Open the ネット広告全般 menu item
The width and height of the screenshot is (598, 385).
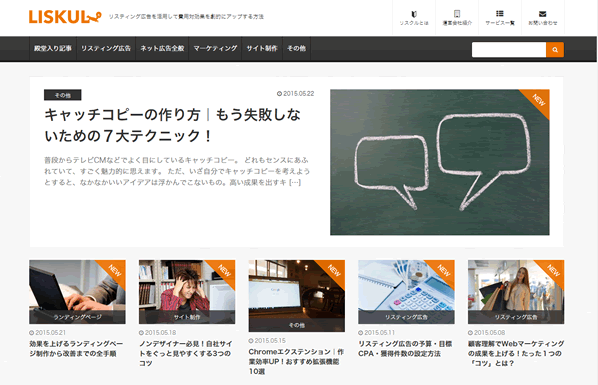click(x=162, y=48)
